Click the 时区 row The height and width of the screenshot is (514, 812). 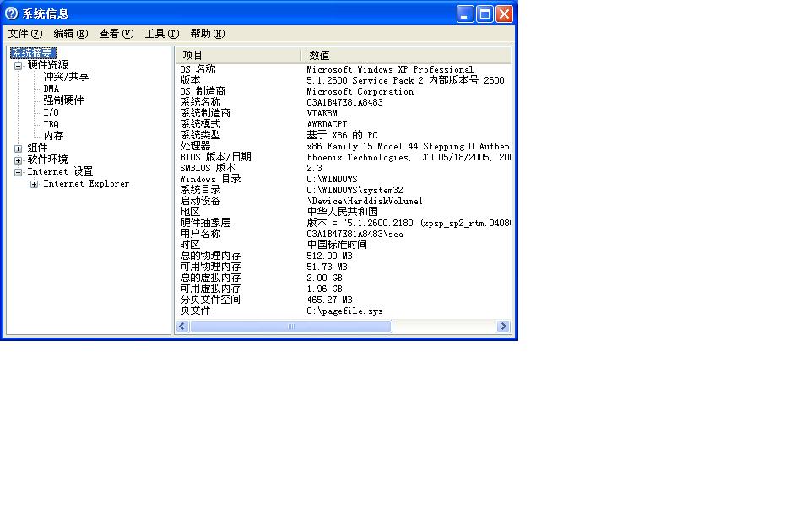tap(344, 245)
